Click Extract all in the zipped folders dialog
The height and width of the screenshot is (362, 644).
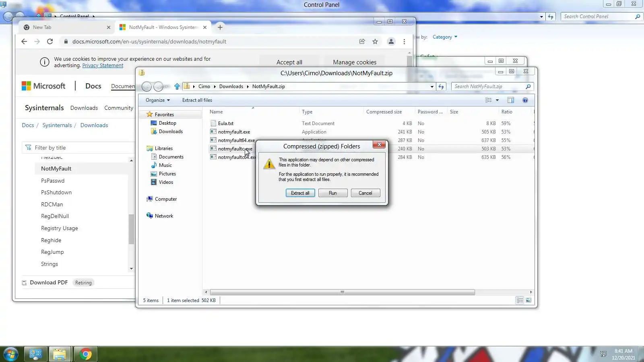tap(300, 193)
